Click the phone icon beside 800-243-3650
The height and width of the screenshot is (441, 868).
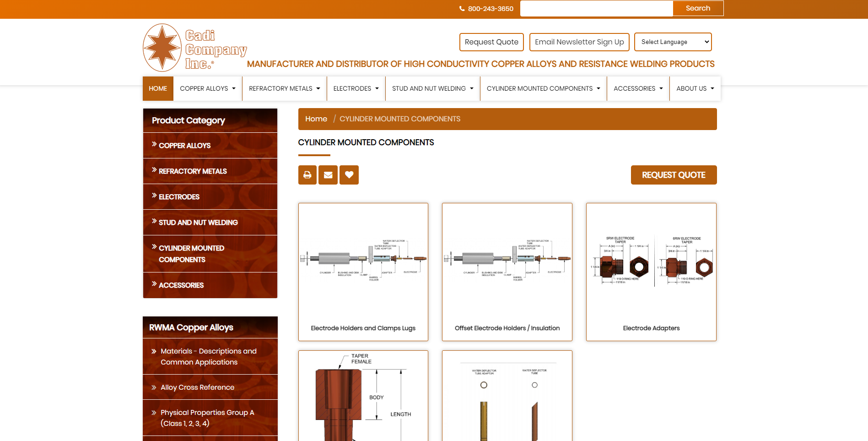tap(462, 9)
